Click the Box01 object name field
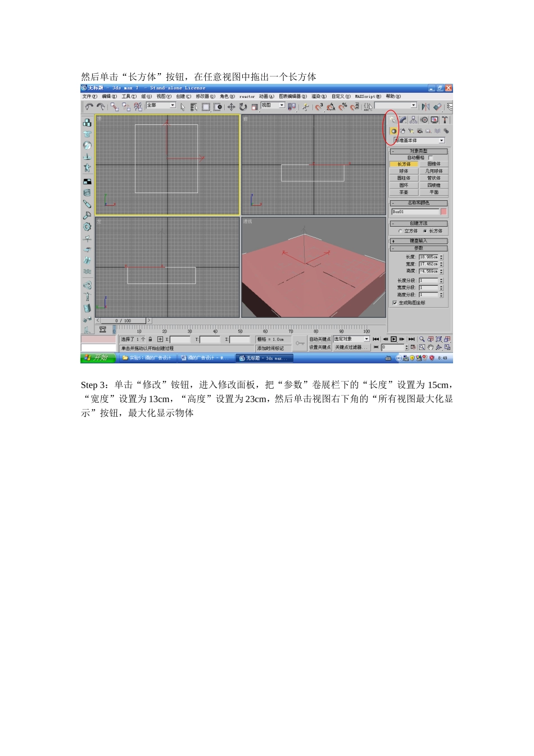 pyautogui.click(x=415, y=211)
